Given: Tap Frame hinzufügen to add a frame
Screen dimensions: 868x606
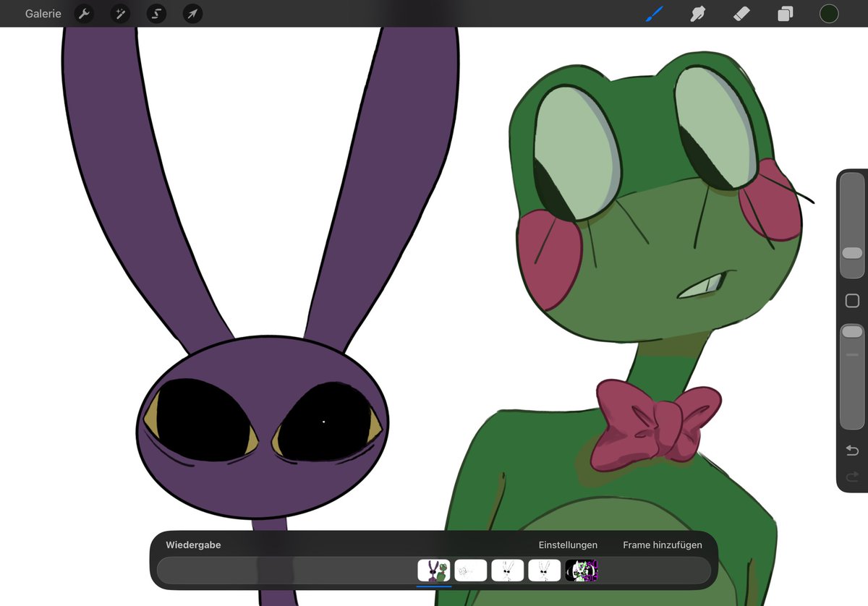Looking at the screenshot, I should pos(662,545).
